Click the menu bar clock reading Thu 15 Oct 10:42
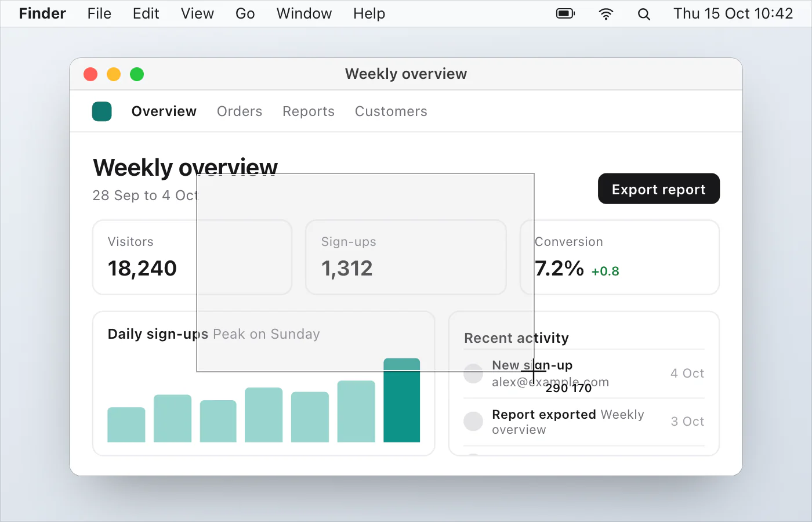Viewport: 812px width, 522px height. click(x=733, y=13)
